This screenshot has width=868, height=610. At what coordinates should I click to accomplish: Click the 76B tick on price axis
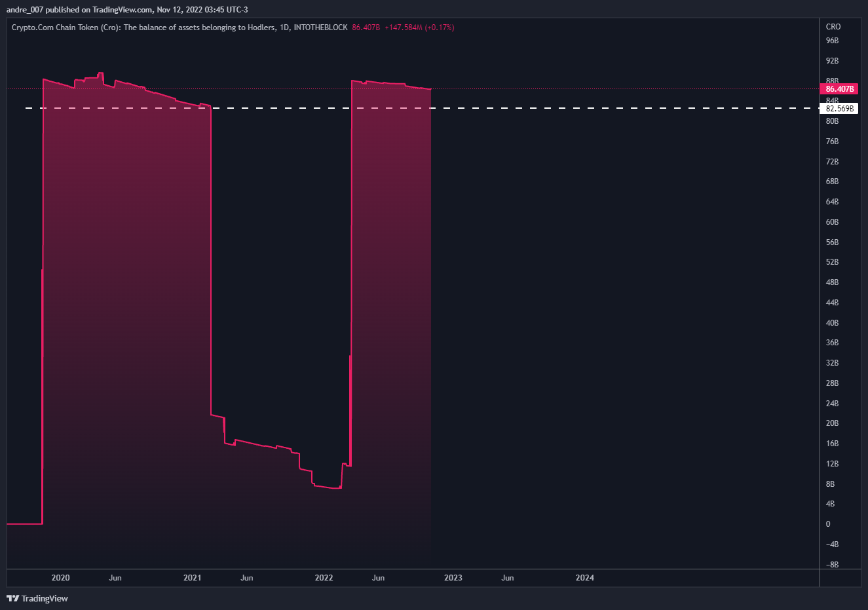click(832, 142)
